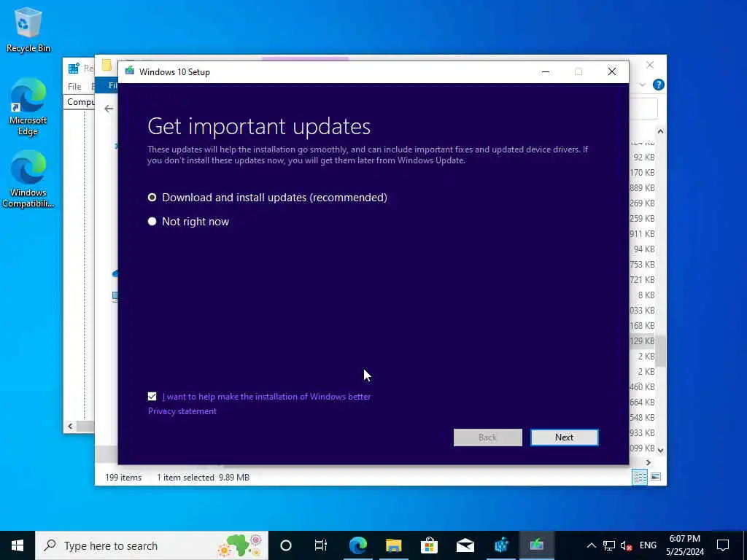This screenshot has height=560, width=747.
Task: Click the 8 KB file size entry
Action: click(646, 295)
